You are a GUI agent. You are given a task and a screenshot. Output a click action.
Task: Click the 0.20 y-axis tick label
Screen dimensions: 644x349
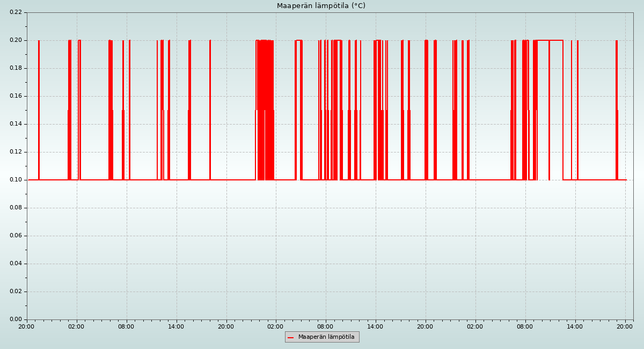click(x=16, y=40)
